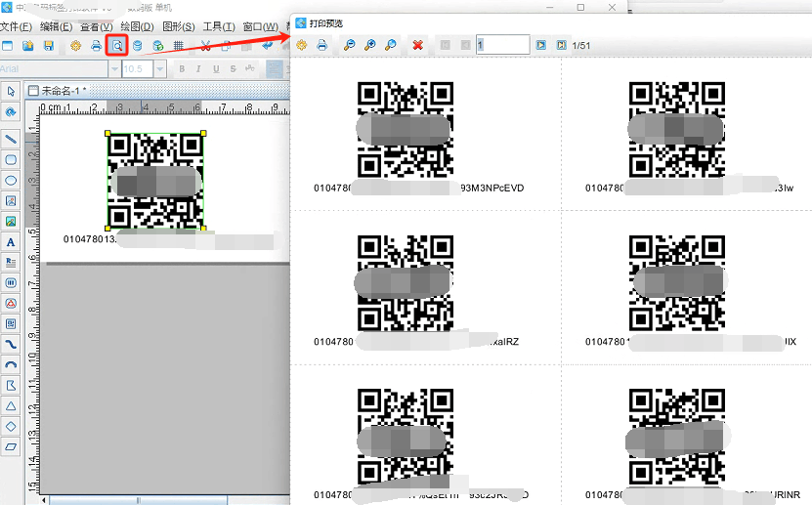
Task: Open document settings gear in main toolbar
Action: [75, 46]
